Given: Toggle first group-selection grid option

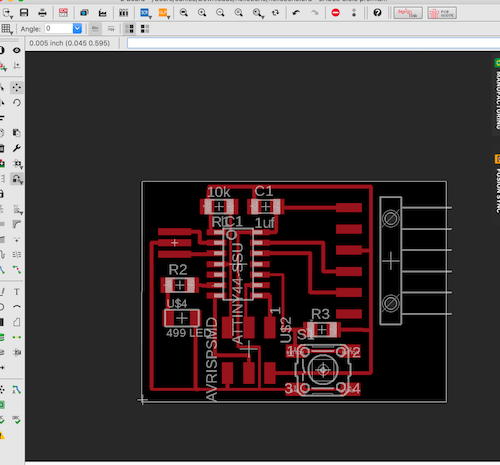Looking at the screenshot, I should 129,29.
